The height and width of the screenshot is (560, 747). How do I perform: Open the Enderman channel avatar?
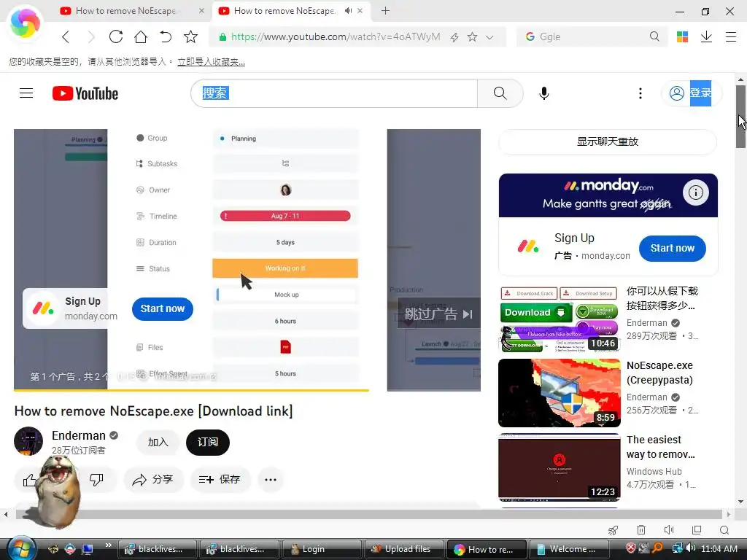28,441
